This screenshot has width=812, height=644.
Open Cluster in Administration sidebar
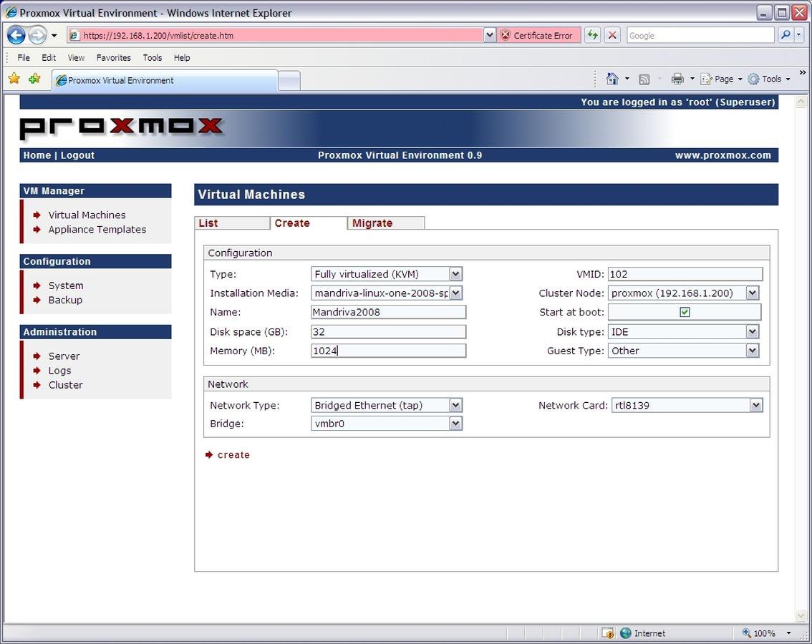coord(65,385)
